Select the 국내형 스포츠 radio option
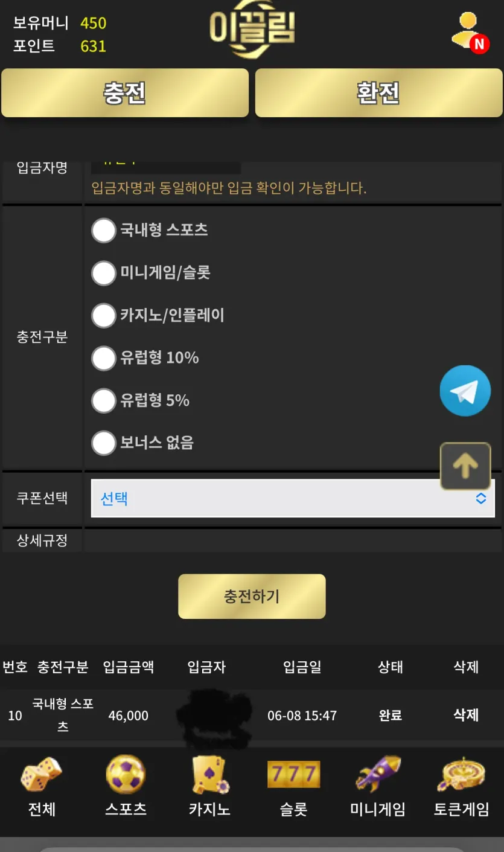The image size is (504, 852). pos(103,230)
